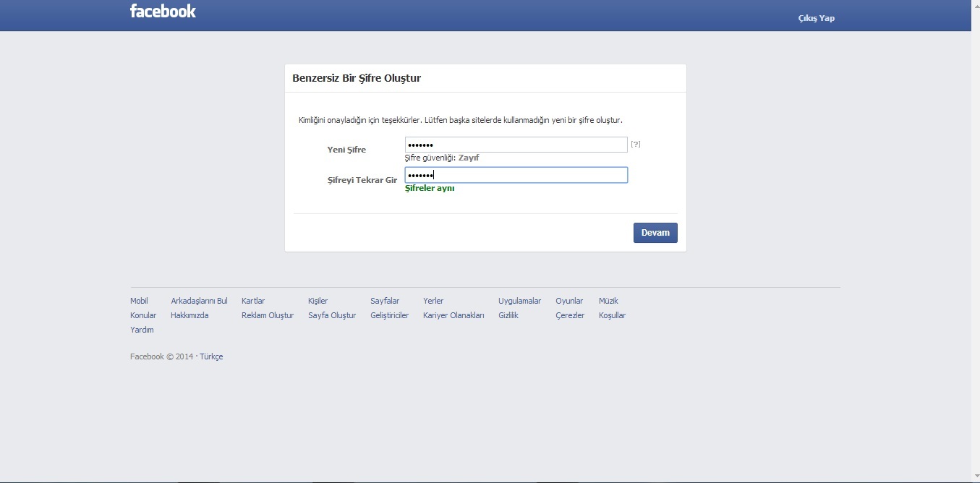Open the Yardım footer link
The height and width of the screenshot is (483, 980).
142,330
